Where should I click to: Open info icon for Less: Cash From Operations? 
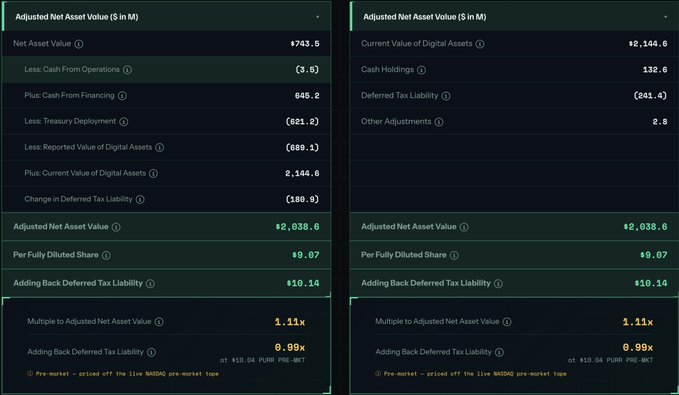coord(127,70)
